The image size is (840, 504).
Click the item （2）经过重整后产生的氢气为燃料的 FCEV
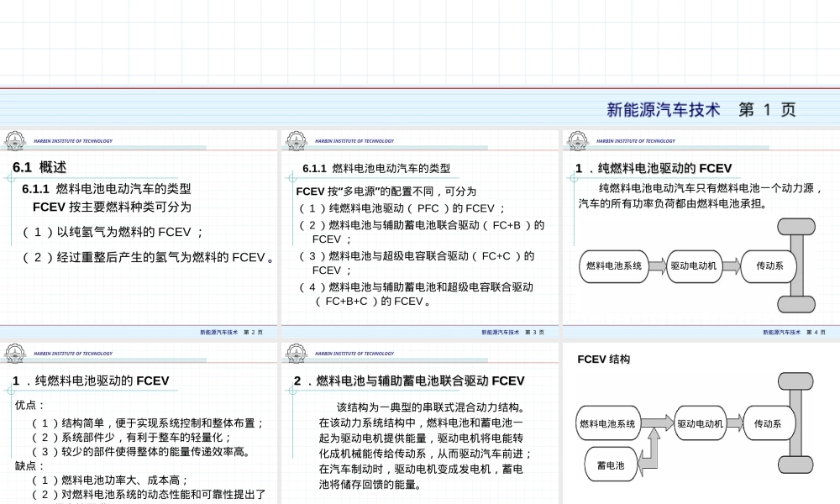tap(148, 257)
